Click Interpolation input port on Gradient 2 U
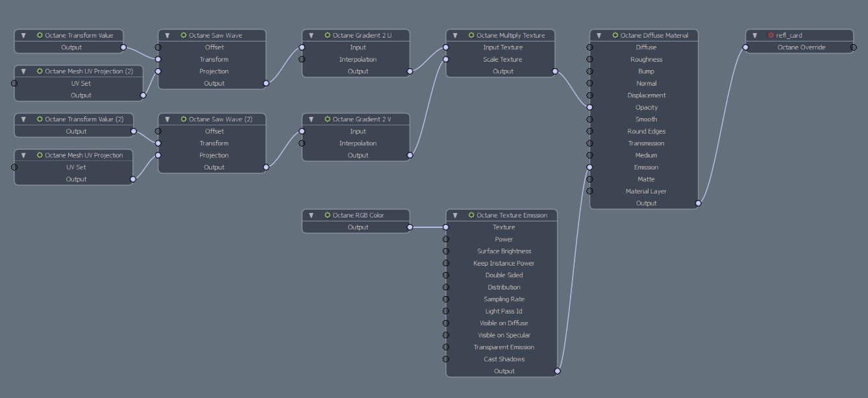Viewport: 868px width, 398px height. coord(302,59)
